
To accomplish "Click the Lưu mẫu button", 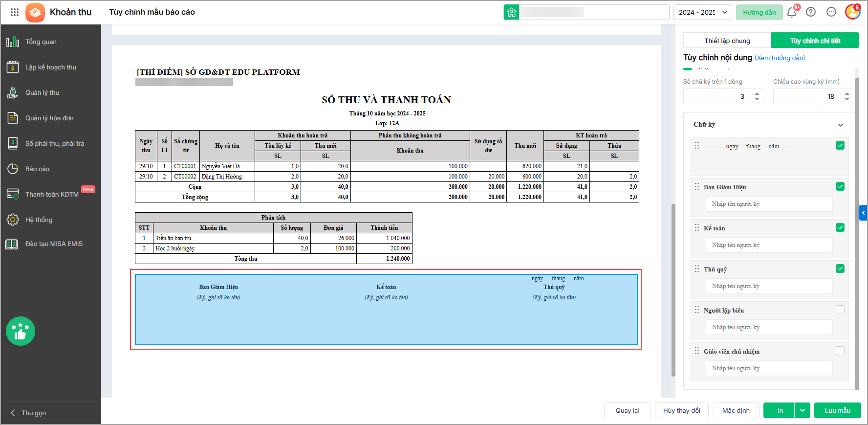I will 838,410.
